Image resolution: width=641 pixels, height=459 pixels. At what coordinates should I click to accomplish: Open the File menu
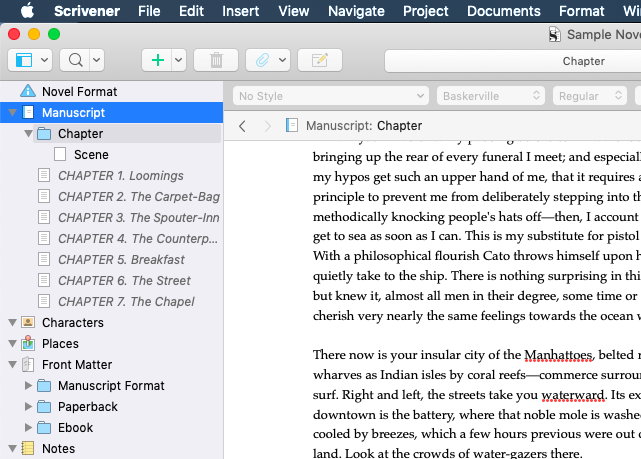[149, 11]
